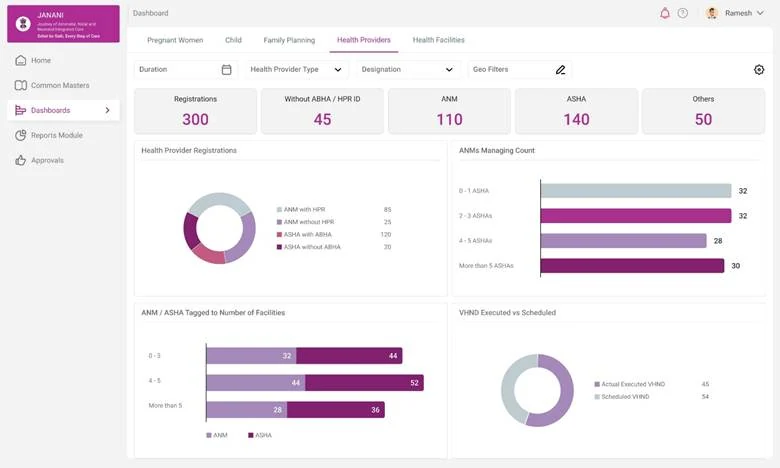Click the Others 50 card
The image size is (780, 468).
tap(703, 111)
